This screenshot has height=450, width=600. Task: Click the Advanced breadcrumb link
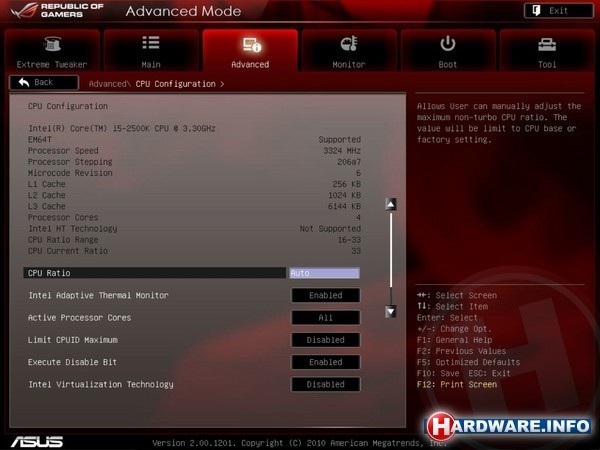pos(108,84)
